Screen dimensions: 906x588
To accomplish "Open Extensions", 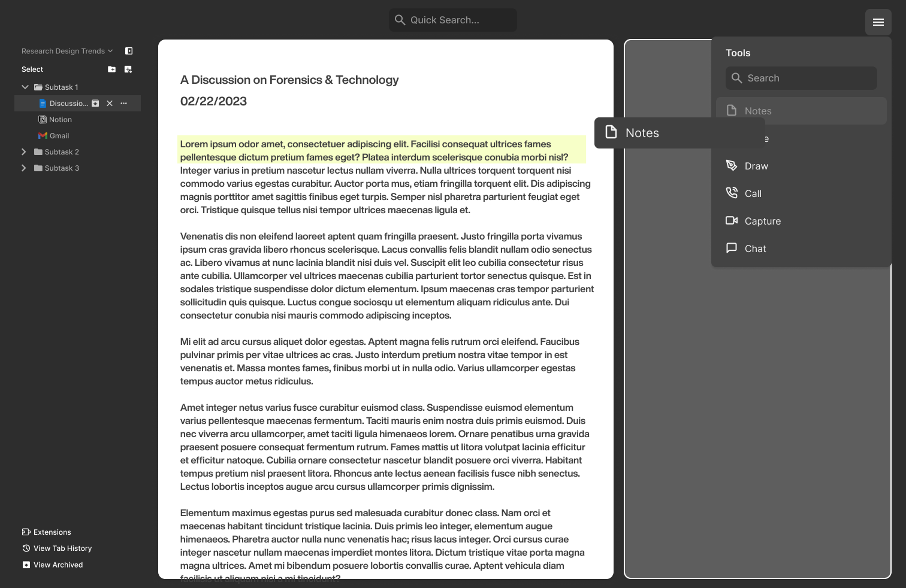I will pos(47,532).
